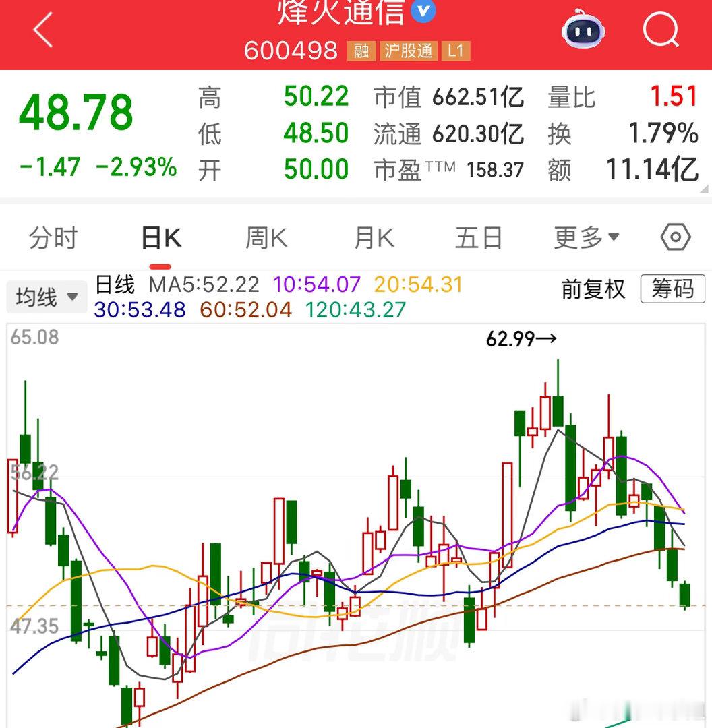Switch to 周K weekly chart tab
The image size is (712, 728).
tap(266, 238)
